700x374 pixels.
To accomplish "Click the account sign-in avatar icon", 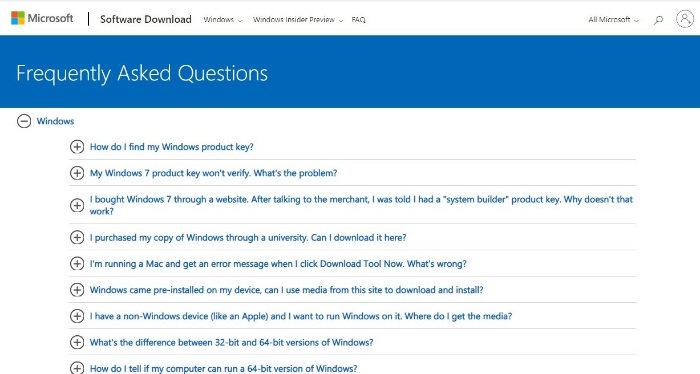I will [684, 19].
